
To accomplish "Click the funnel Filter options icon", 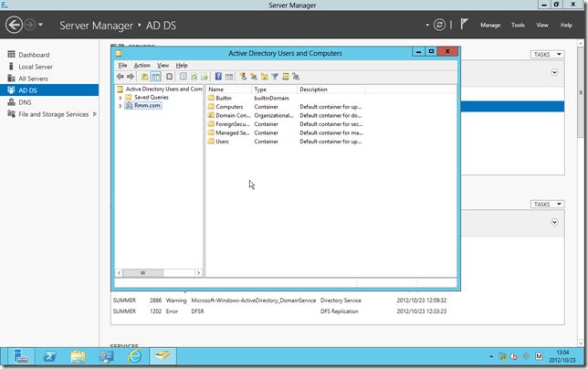I will [275, 77].
